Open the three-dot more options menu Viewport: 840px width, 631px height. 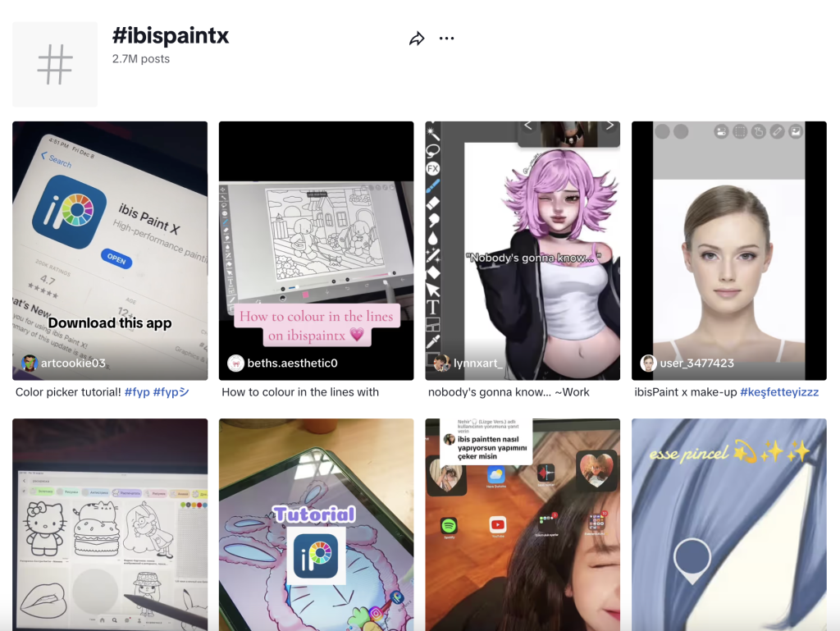click(x=446, y=39)
